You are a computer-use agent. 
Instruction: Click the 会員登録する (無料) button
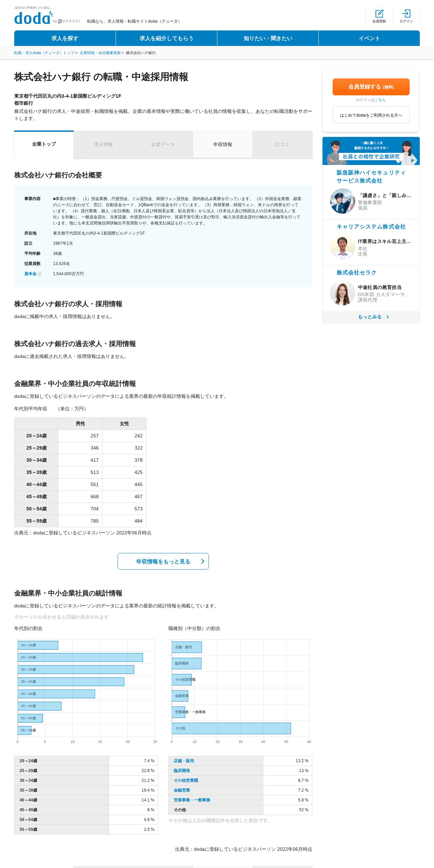click(371, 87)
